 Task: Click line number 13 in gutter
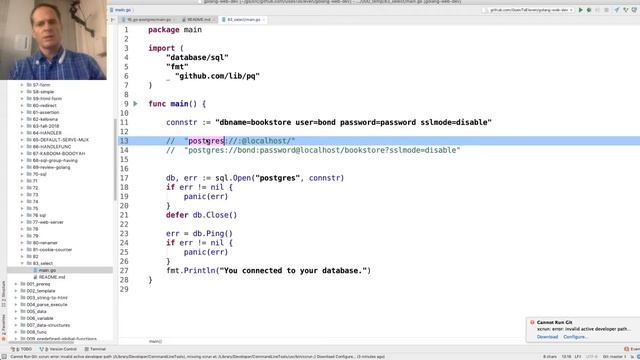[124, 141]
